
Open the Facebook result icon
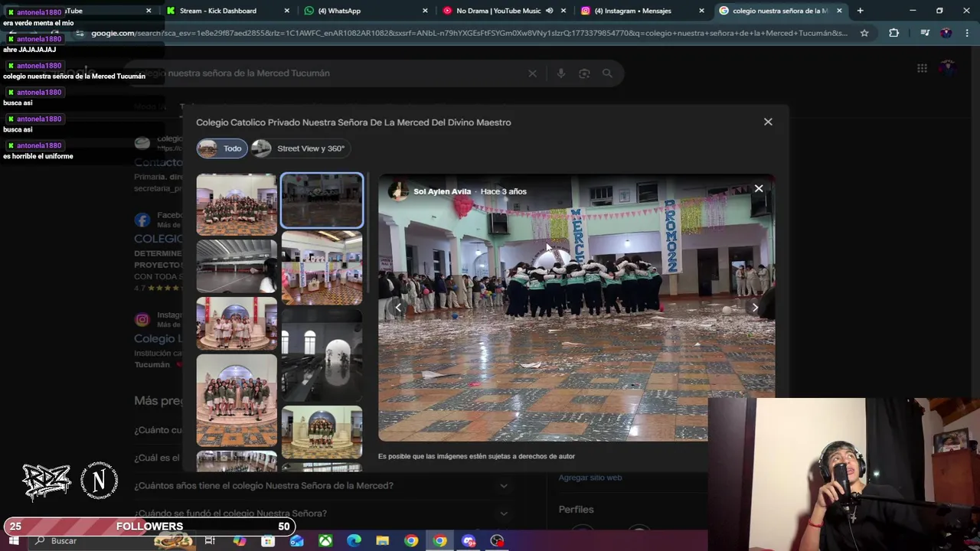click(142, 220)
